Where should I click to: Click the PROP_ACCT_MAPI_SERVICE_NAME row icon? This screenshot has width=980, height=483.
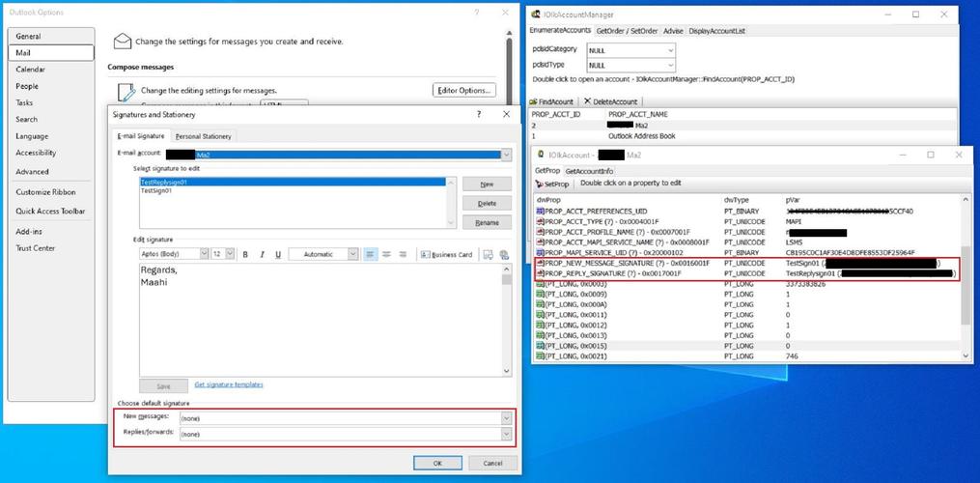(x=540, y=242)
